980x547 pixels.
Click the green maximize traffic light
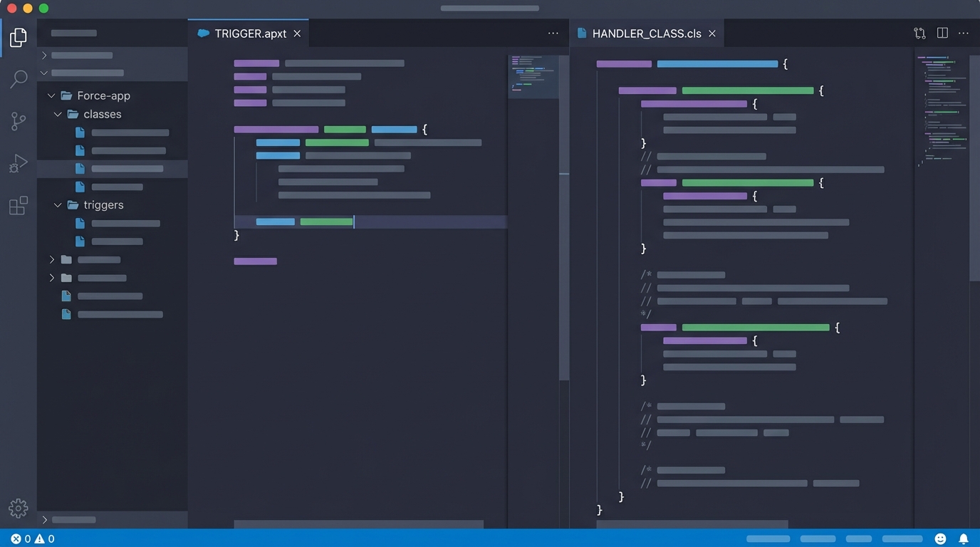[x=43, y=8]
